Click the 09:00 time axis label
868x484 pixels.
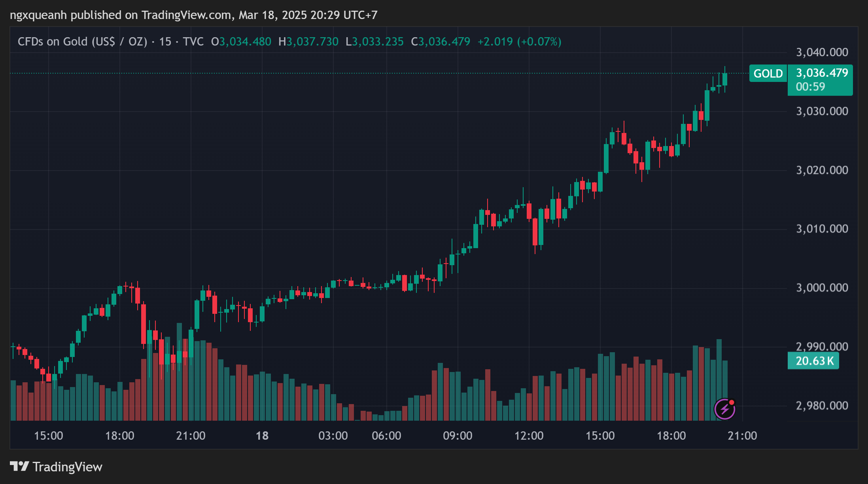pyautogui.click(x=458, y=436)
